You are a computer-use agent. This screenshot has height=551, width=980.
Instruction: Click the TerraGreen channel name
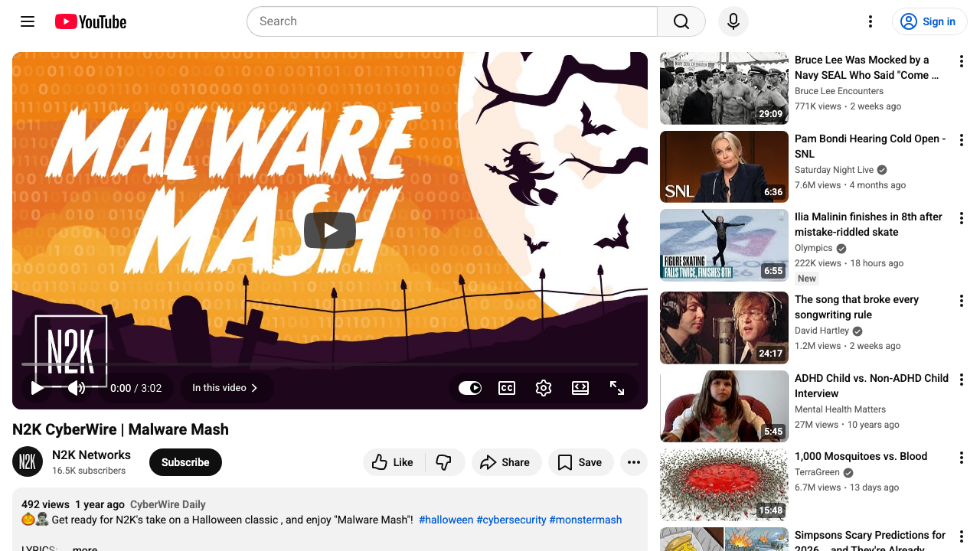pos(817,472)
